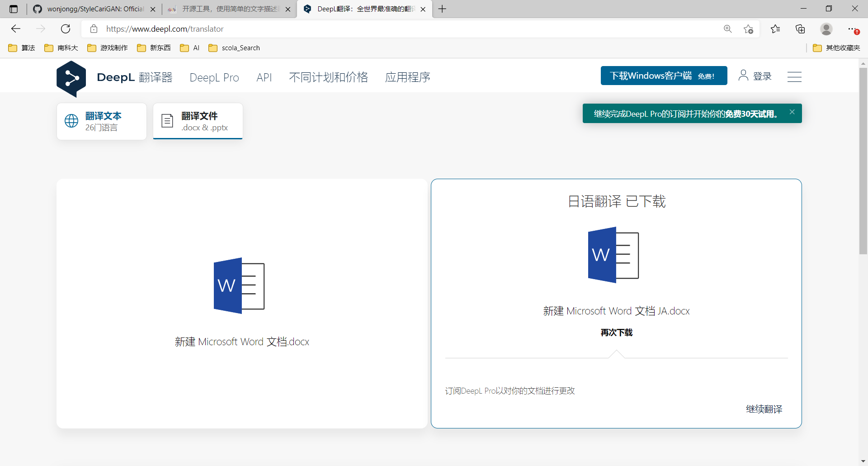Open the favorites list icon
The height and width of the screenshot is (466, 868).
click(x=775, y=29)
